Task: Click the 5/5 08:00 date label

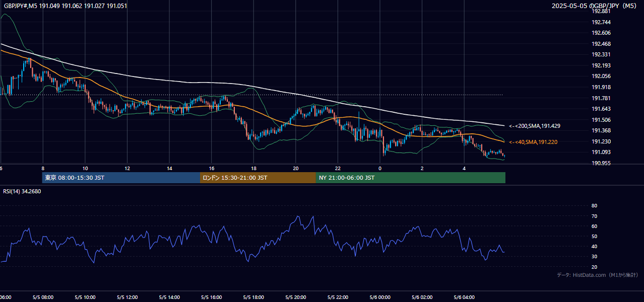Action: point(43,297)
